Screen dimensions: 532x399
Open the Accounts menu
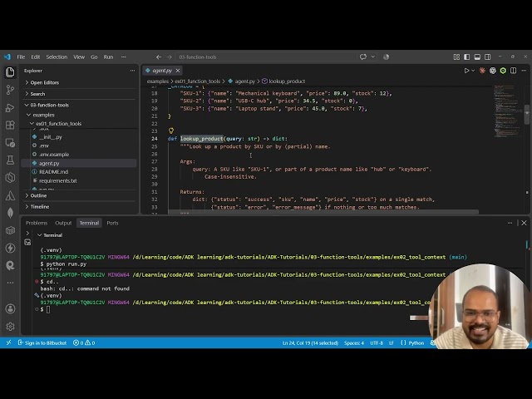[10, 308]
